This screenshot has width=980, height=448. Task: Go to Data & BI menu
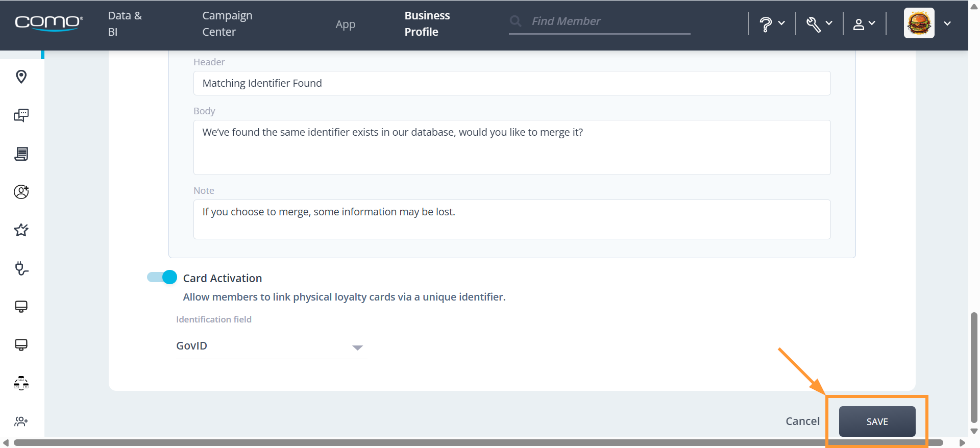pos(125,23)
